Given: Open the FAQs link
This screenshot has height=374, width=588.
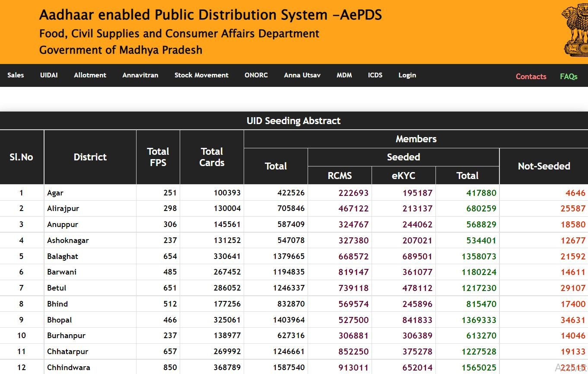Looking at the screenshot, I should 569,77.
